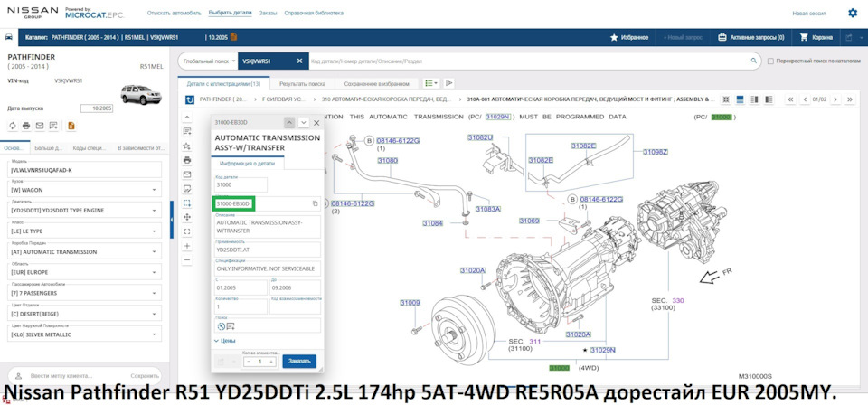The width and height of the screenshot is (868, 405).
Task: Switch to the illustration-only layout view
Action: [x=741, y=99]
